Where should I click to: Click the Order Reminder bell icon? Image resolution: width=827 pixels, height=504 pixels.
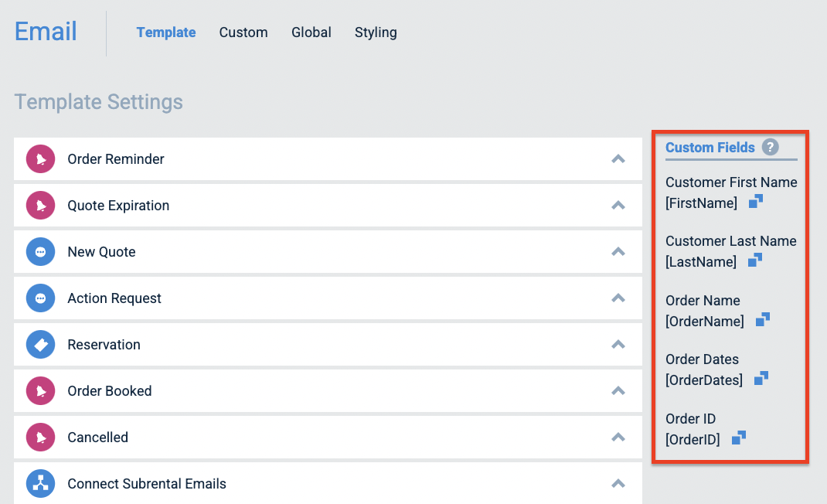(x=41, y=158)
